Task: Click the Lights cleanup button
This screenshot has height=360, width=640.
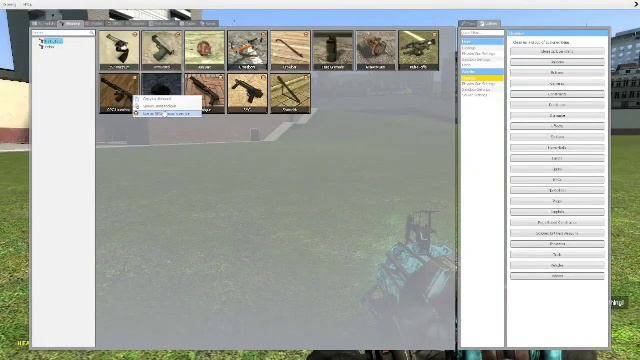Action: [557, 169]
